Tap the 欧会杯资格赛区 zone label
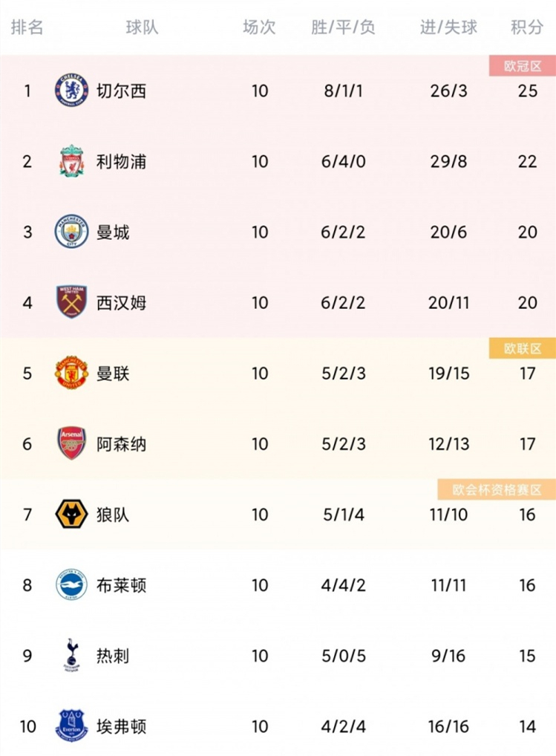The width and height of the screenshot is (556, 756). click(x=497, y=490)
